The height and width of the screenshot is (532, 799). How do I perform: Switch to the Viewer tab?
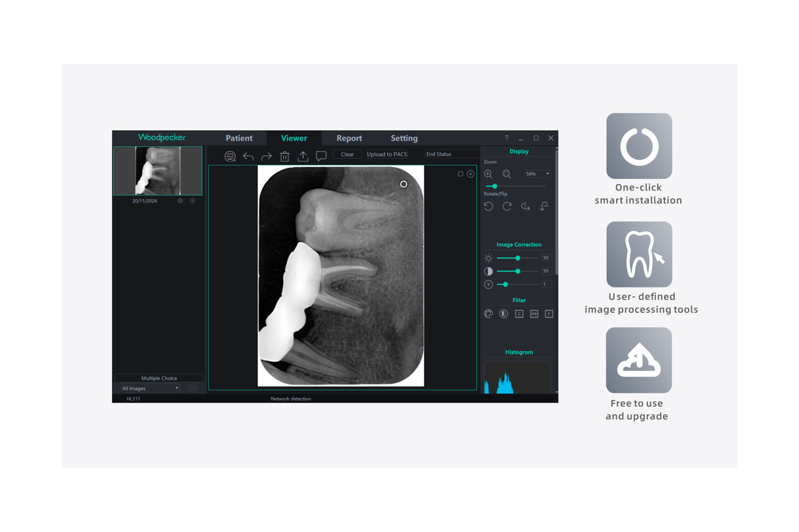pyautogui.click(x=294, y=138)
